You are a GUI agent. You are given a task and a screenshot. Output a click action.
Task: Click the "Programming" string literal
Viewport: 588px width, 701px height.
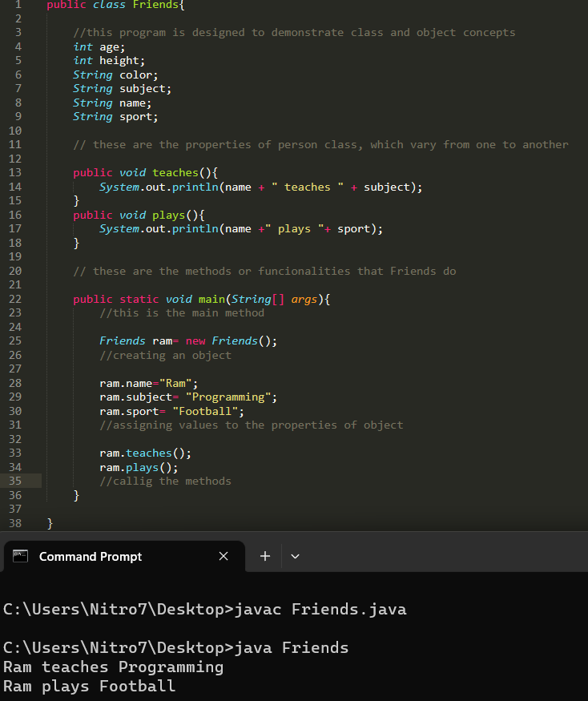tap(228, 397)
